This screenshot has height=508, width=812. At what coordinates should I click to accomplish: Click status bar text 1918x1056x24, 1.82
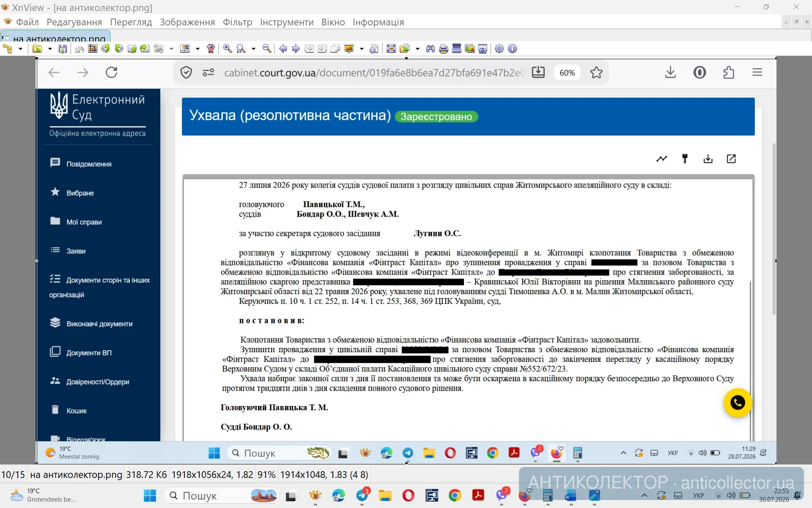212,475
